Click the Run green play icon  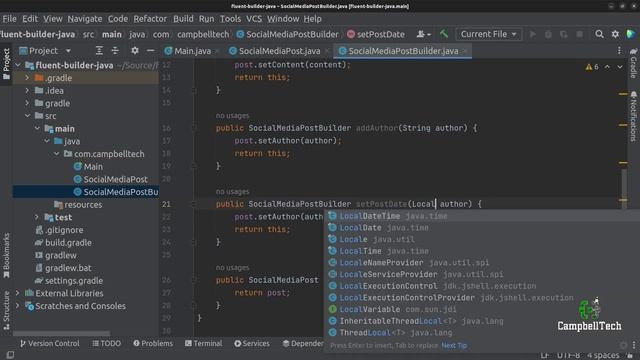click(x=533, y=34)
